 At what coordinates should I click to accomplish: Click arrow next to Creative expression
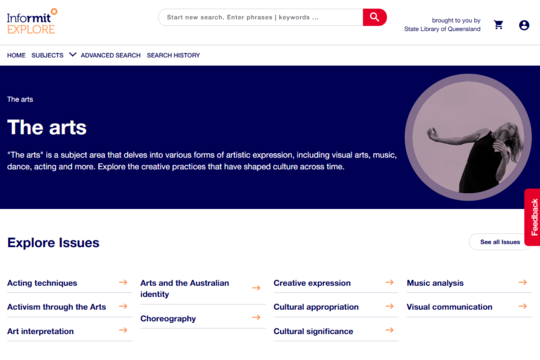tap(389, 282)
